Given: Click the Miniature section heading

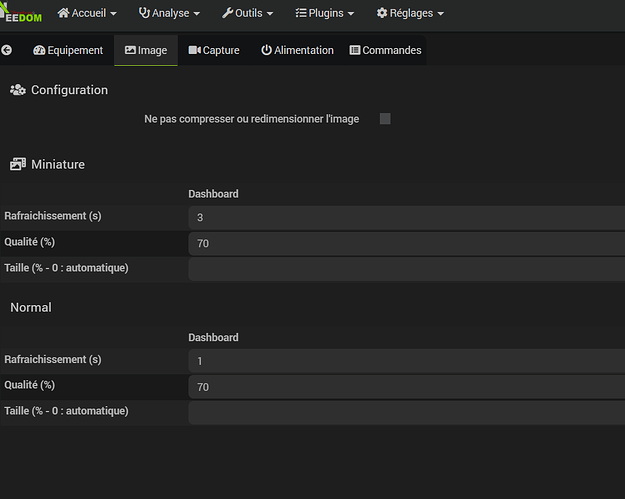Looking at the screenshot, I should [47, 164].
